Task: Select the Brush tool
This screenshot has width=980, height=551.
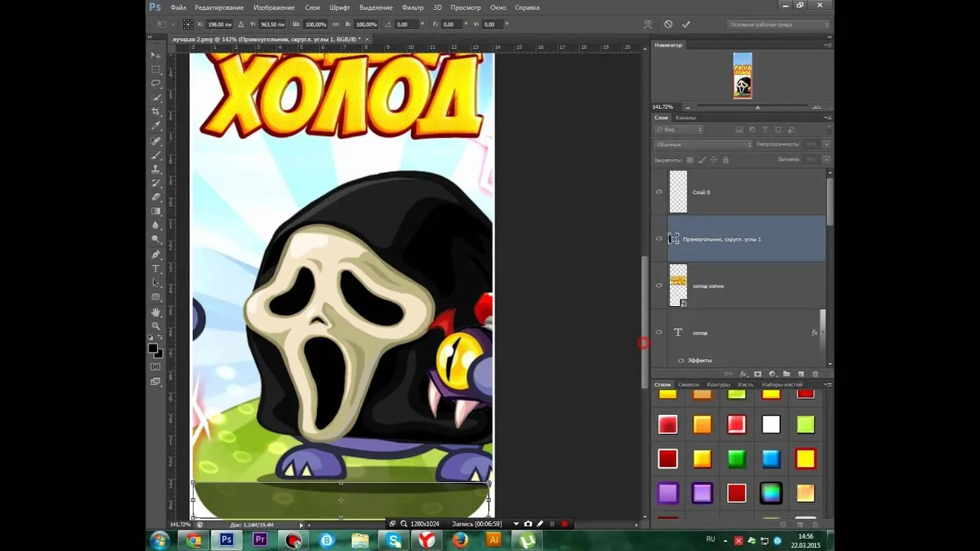Action: click(156, 155)
